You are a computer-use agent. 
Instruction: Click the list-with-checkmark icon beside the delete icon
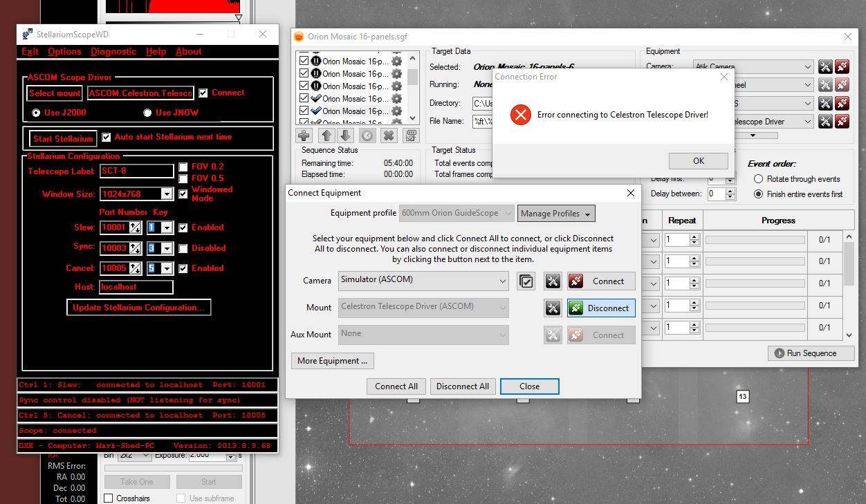pyautogui.click(x=411, y=136)
